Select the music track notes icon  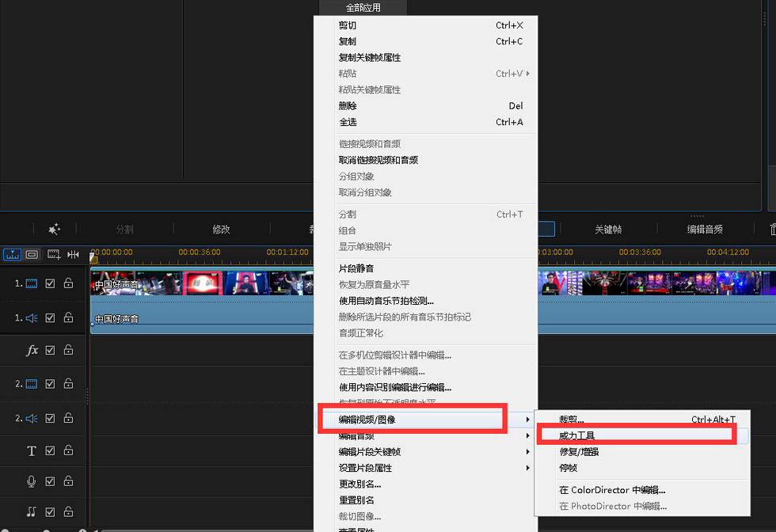[x=32, y=512]
